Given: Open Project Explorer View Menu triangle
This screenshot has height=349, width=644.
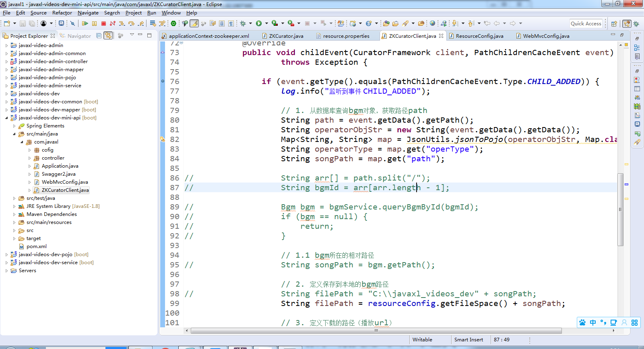Looking at the screenshot, I should (132, 35).
